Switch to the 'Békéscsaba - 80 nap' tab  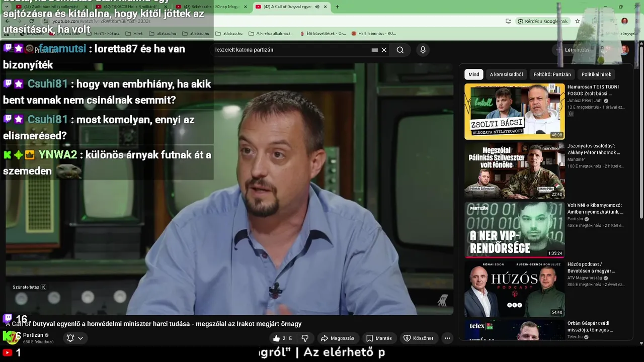(211, 7)
